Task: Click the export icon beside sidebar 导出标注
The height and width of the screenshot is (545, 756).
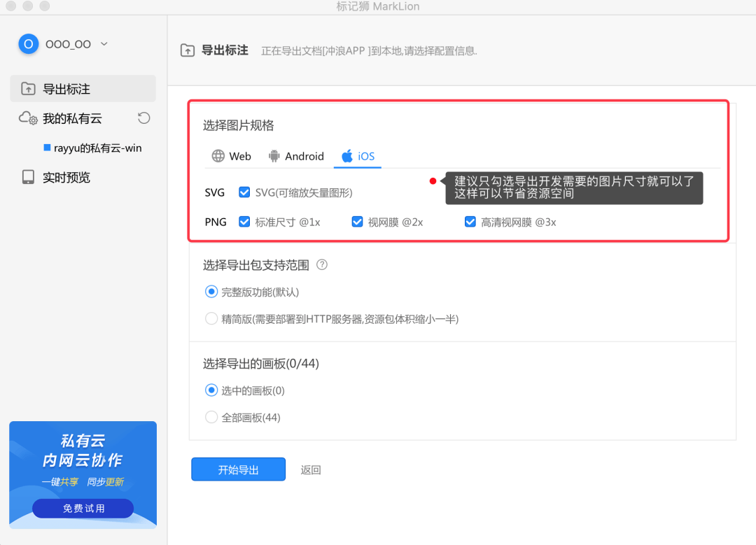Action: point(28,89)
